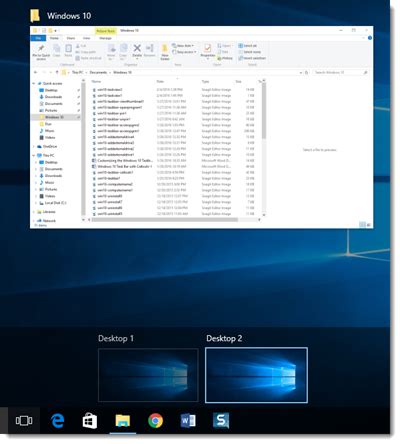This screenshot has width=400, height=444.
Task: Switch to the View ribbon tab
Action: (86, 38)
